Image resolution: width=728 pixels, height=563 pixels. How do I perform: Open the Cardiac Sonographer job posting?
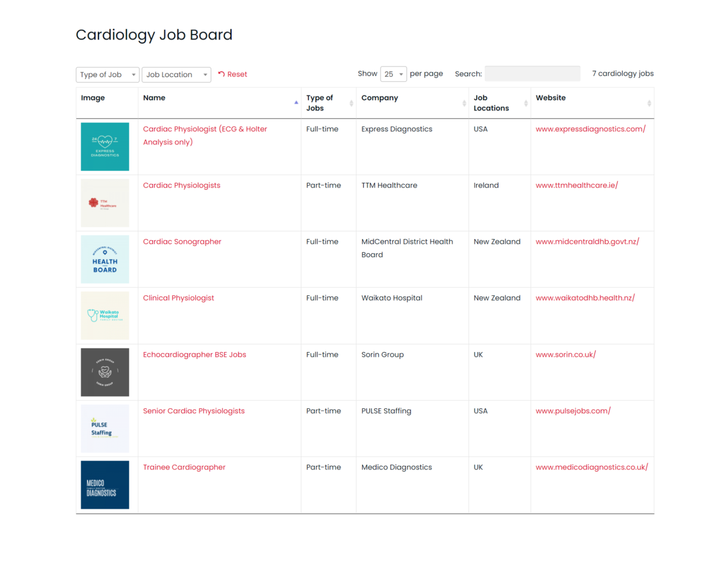(182, 241)
